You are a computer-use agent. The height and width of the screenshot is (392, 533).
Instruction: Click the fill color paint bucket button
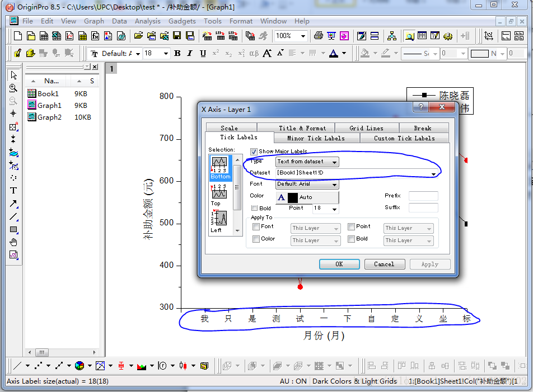pos(365,53)
